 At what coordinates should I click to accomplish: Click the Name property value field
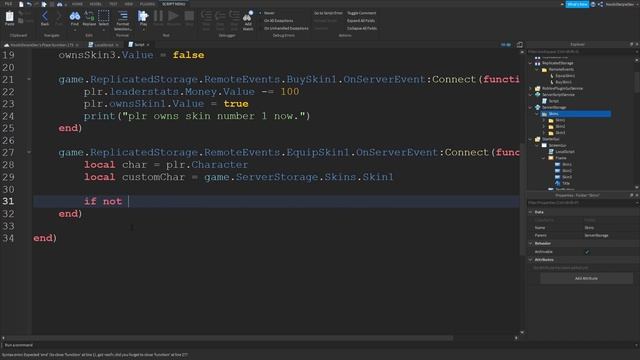(x=610, y=228)
